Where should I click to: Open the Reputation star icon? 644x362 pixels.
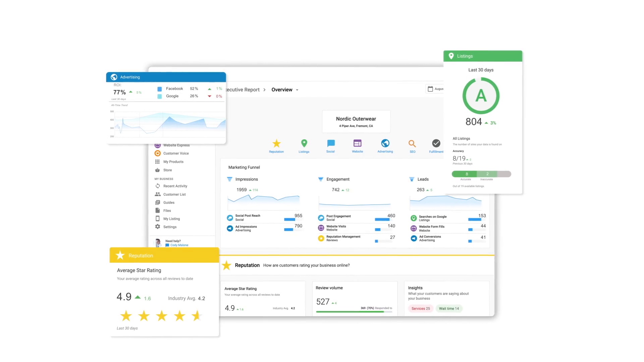pyautogui.click(x=276, y=144)
